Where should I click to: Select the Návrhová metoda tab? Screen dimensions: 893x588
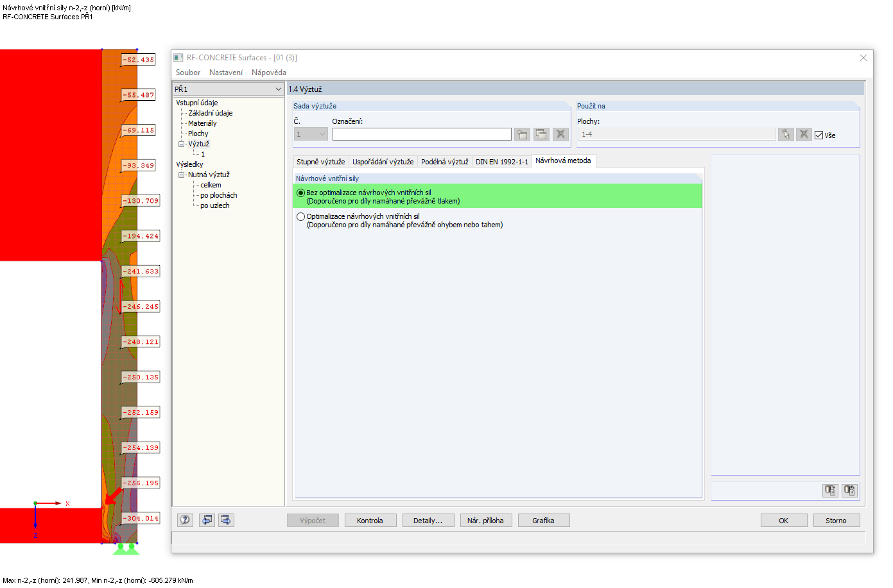(x=563, y=160)
